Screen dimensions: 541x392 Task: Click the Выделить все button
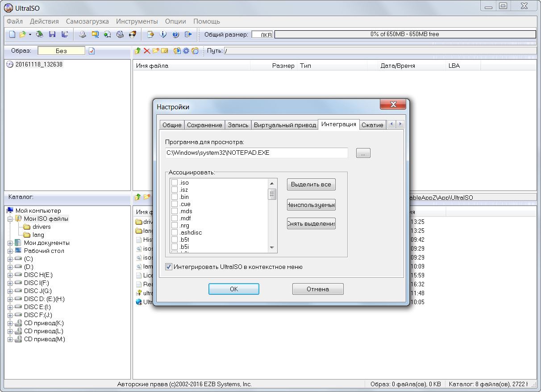(x=311, y=184)
